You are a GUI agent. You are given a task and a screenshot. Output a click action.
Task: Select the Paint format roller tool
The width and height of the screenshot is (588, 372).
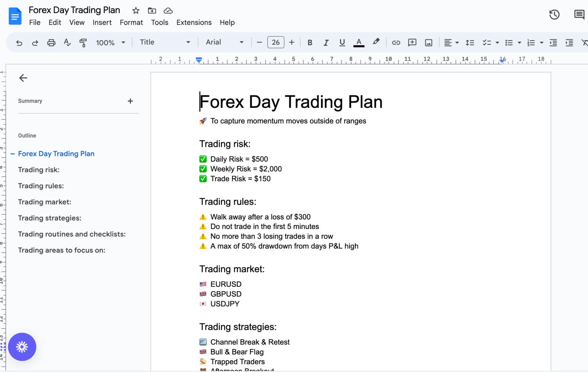[83, 43]
